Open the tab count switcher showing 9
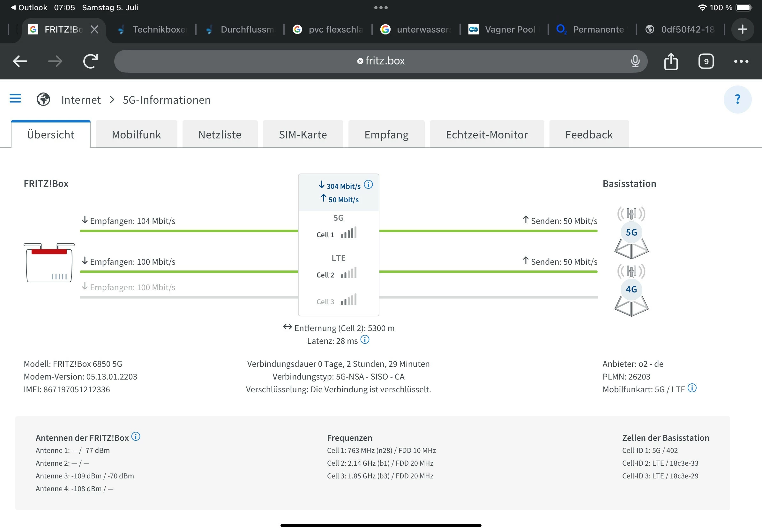 pyautogui.click(x=706, y=61)
